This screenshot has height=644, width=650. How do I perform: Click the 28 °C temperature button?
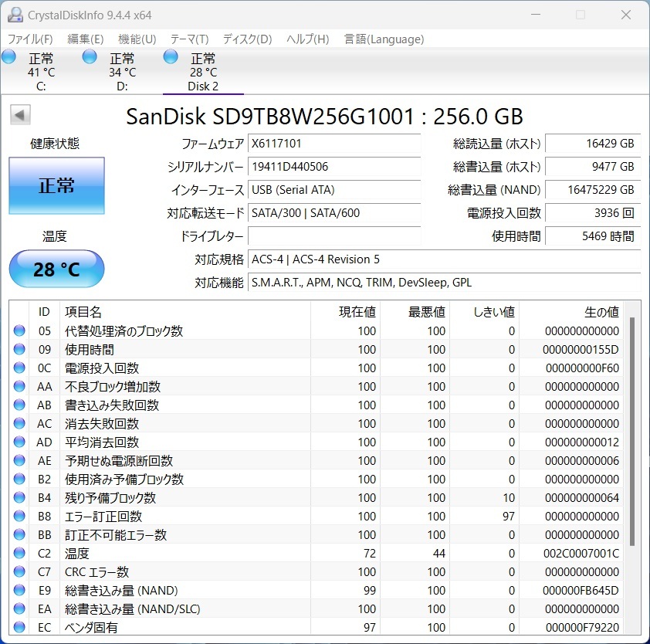[x=57, y=269]
